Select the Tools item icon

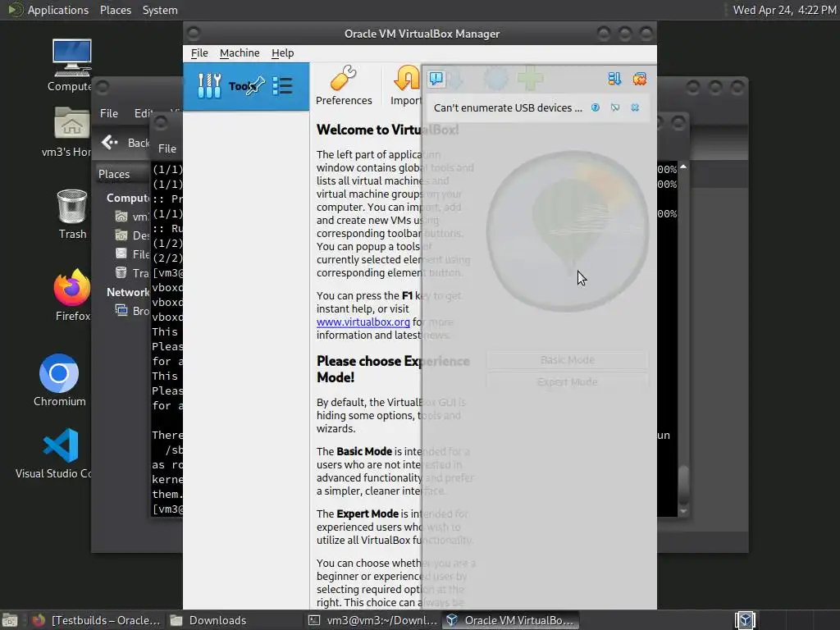(209, 85)
